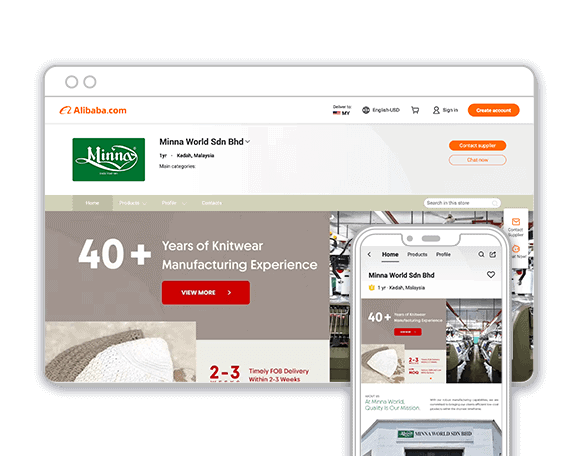Click the red VIEW MORE button
580x456 pixels.
click(x=206, y=293)
